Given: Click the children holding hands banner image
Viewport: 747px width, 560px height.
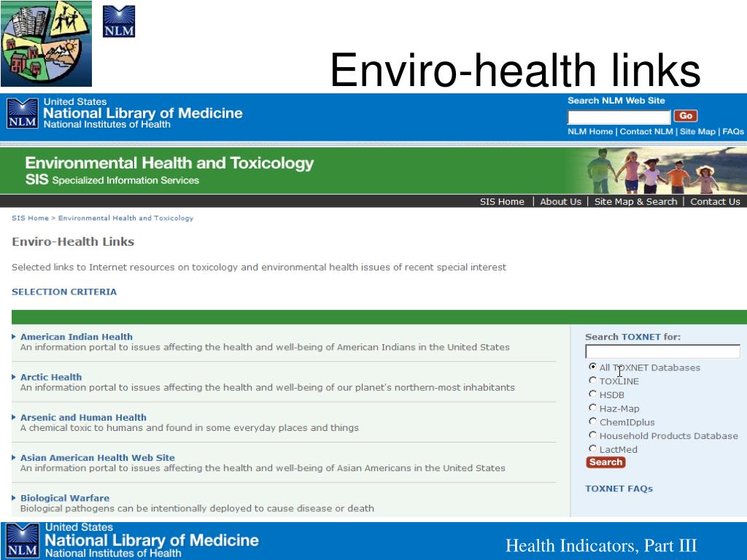Looking at the screenshot, I should coord(657,171).
